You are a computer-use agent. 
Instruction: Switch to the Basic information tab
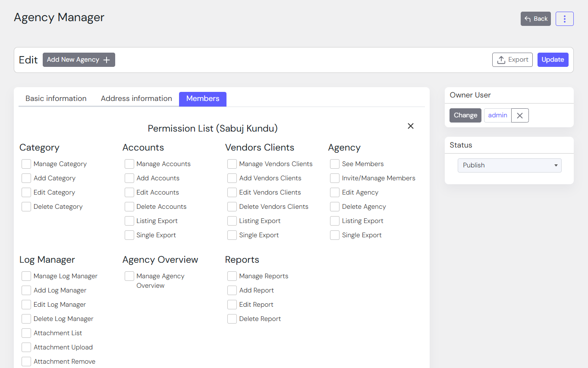(56, 99)
